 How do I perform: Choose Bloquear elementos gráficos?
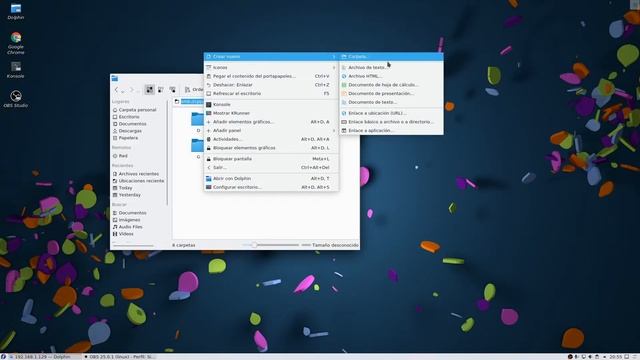click(271, 148)
